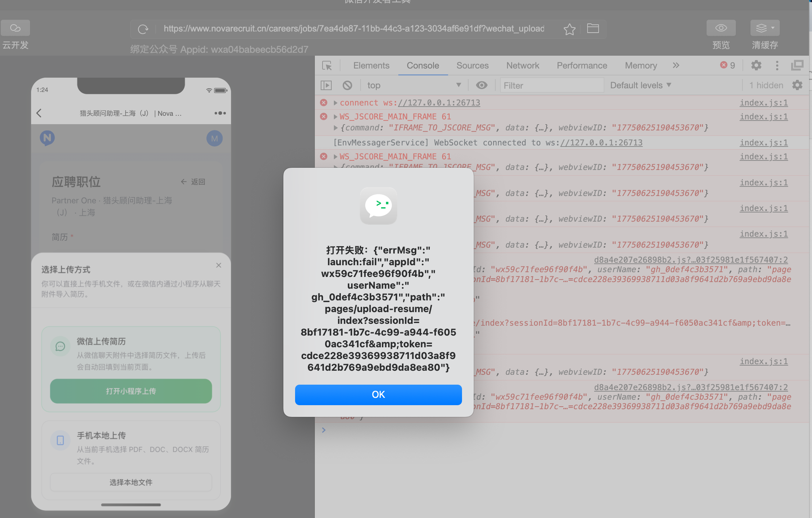Expand the connenct ws error entry
This screenshot has height=518, width=812.
[335, 103]
